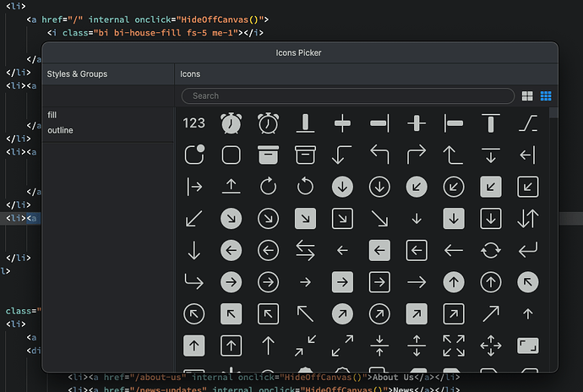The height and width of the screenshot is (392, 583).
Task: Pick the arrow-bar-down icon
Action: (x=491, y=155)
